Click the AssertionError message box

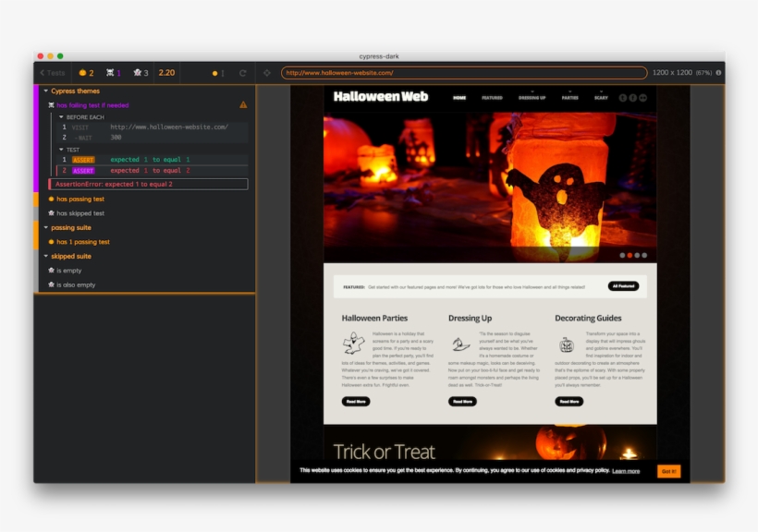point(149,184)
